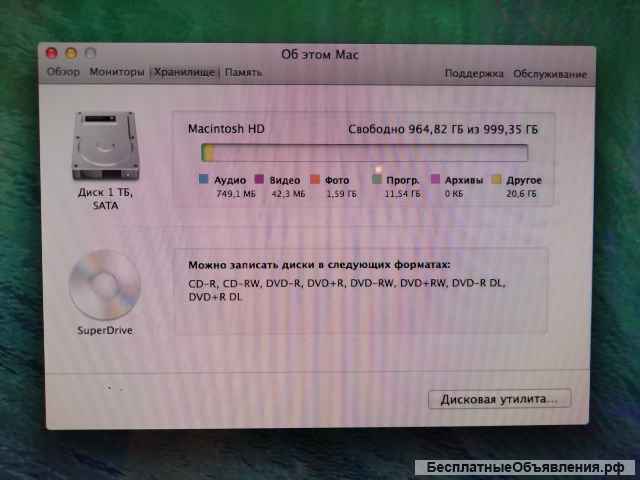
Task: Click the CD-R, CD-RW formats list
Action: [x=347, y=290]
